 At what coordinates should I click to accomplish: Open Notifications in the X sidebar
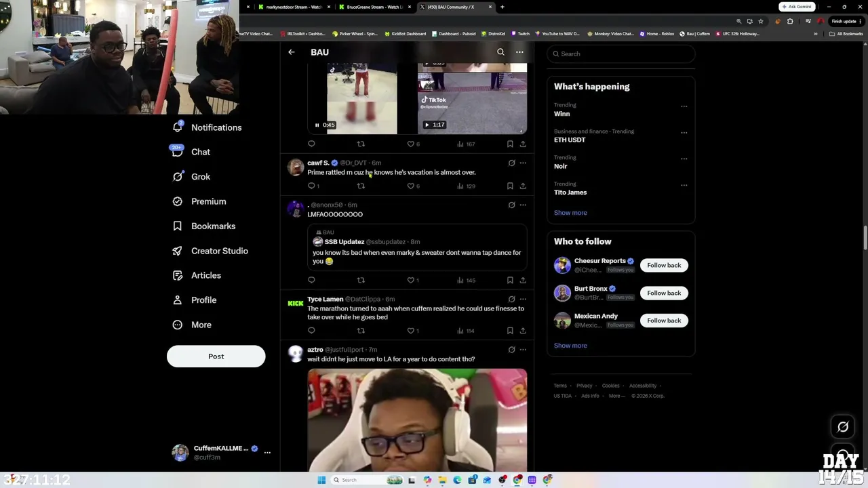(x=208, y=127)
